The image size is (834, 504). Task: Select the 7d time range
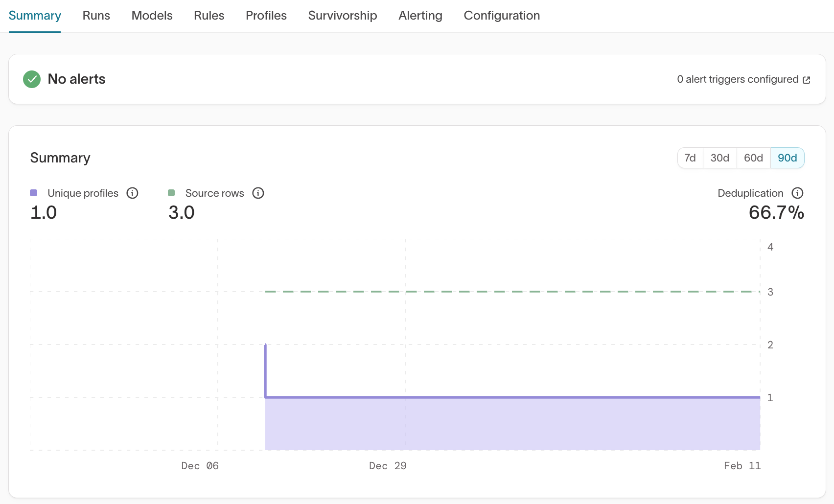pos(690,158)
